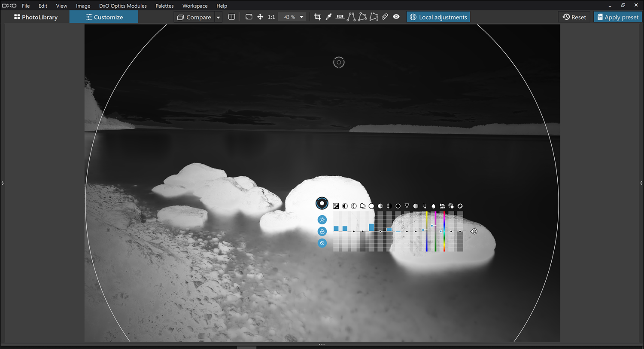Click the Pan hand move tool
644x349 pixels.
(260, 17)
